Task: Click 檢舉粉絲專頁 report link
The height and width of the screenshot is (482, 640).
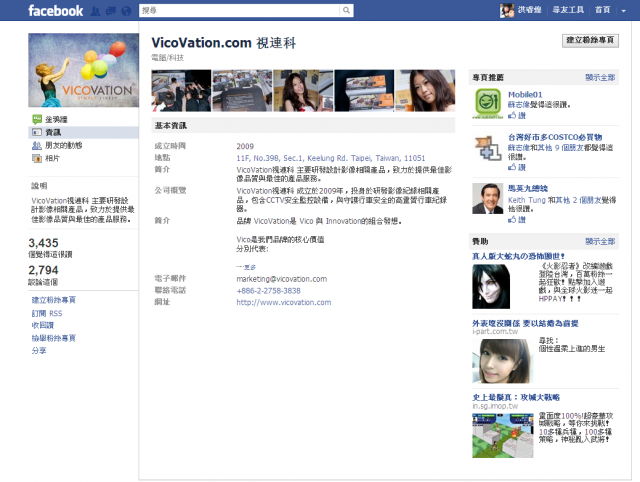Action: 53,338
